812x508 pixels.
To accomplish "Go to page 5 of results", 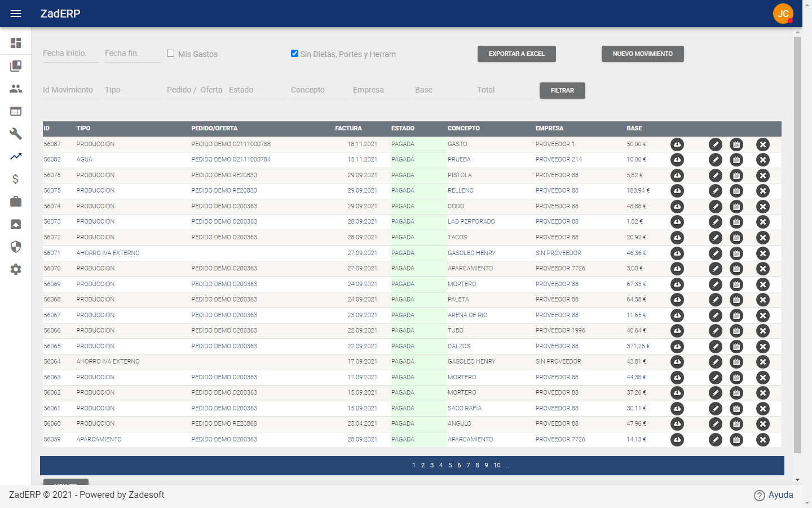I will pyautogui.click(x=450, y=466).
